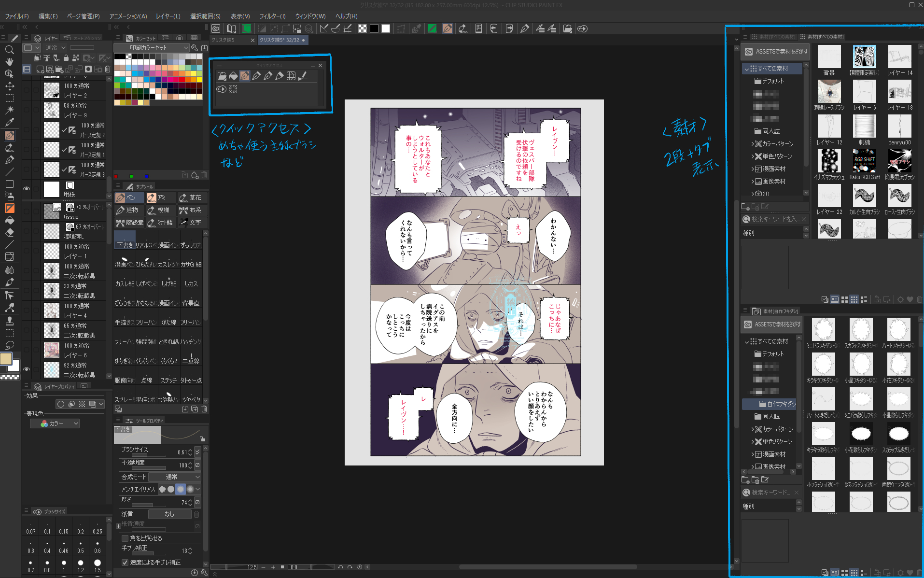
Task: Select the Hand move-canvas tool
Action: pos(9,62)
